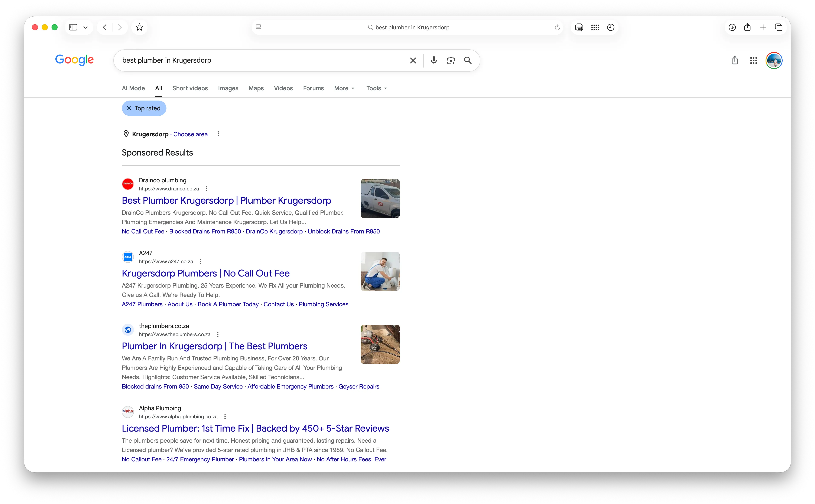
Task: Go forward with the browser forward arrow
Action: [120, 27]
